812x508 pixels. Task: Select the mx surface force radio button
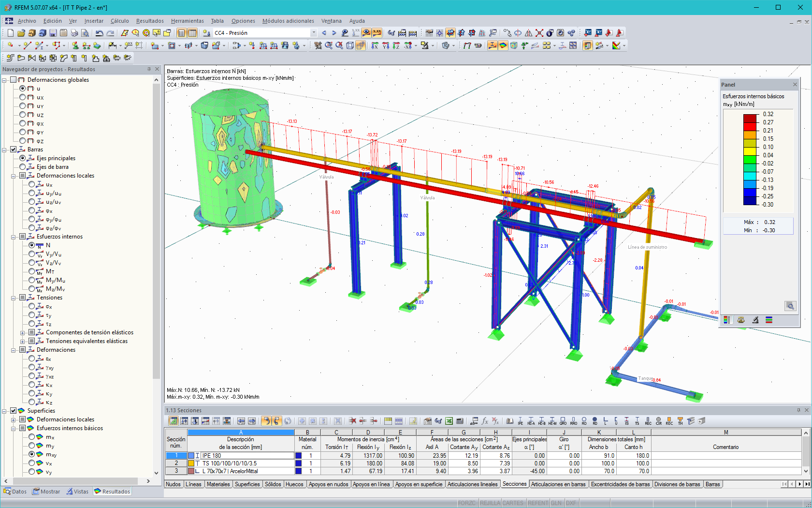[32, 437]
